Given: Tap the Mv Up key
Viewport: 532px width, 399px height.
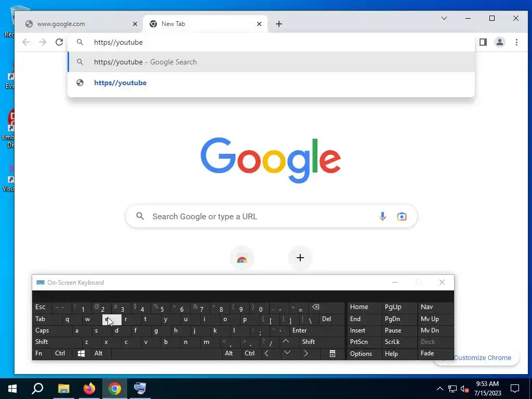Looking at the screenshot, I should (x=436, y=319).
